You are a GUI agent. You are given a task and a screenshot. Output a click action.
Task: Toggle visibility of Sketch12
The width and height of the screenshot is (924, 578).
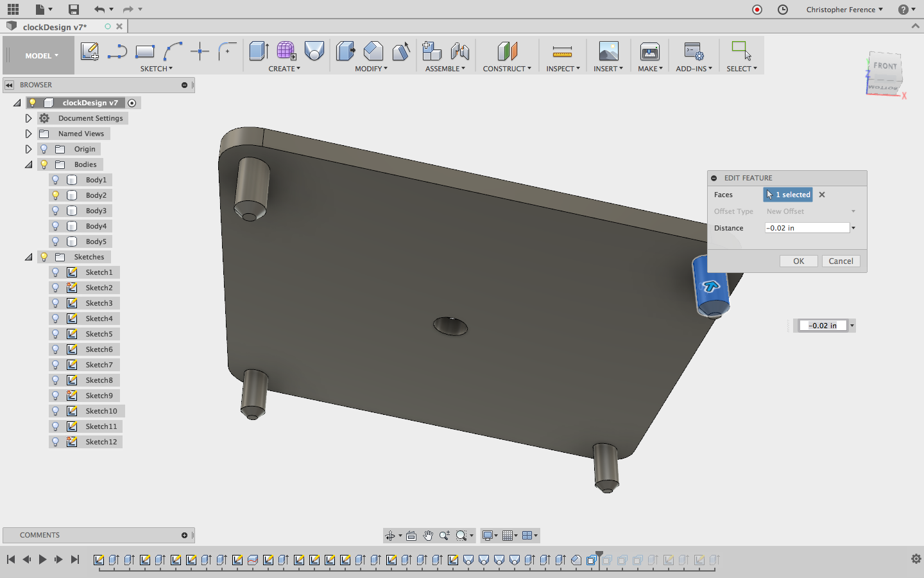coord(56,442)
